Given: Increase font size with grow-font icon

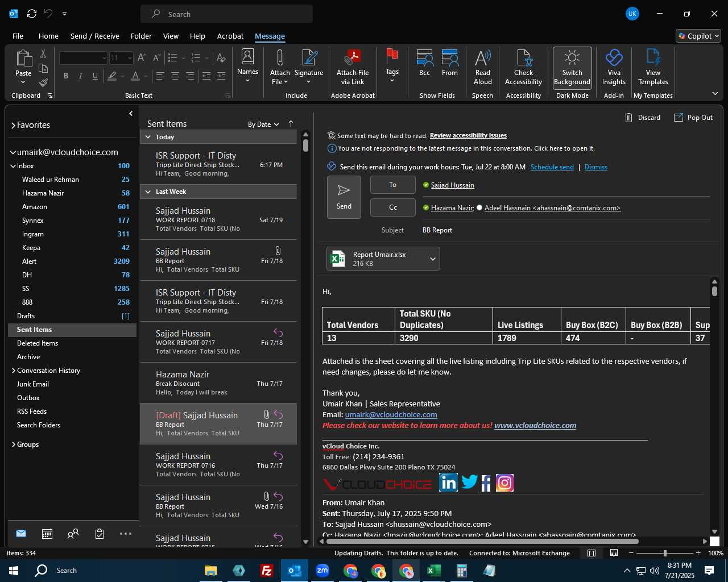Looking at the screenshot, I should click(x=142, y=57).
